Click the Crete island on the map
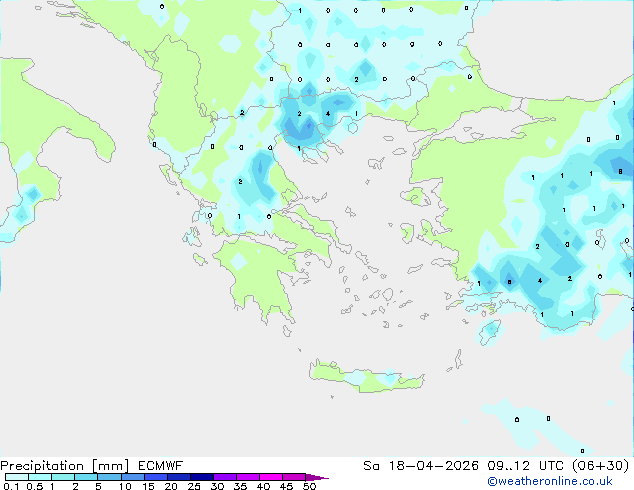The height and width of the screenshot is (490, 634). click(367, 377)
